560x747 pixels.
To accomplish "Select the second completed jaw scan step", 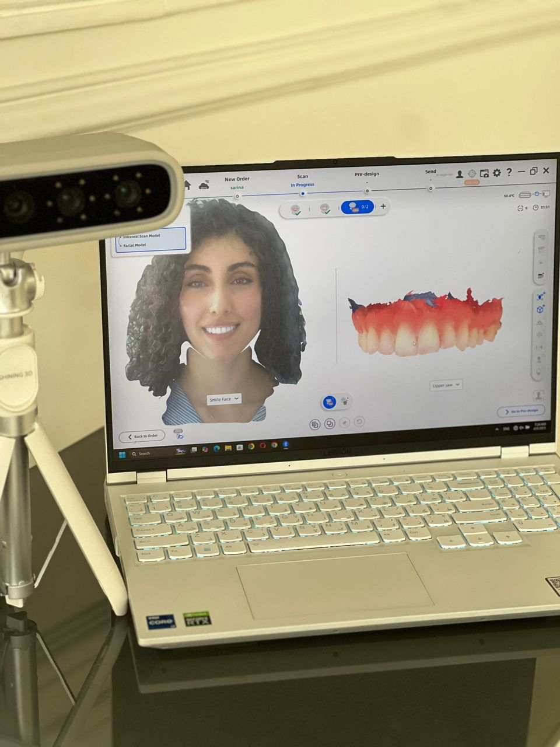I will point(325,208).
